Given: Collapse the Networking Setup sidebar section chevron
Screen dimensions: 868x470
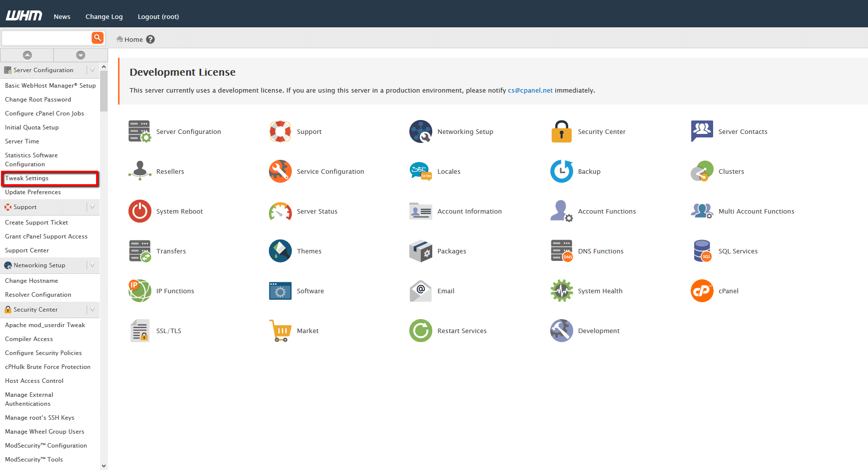Looking at the screenshot, I should click(x=92, y=265).
